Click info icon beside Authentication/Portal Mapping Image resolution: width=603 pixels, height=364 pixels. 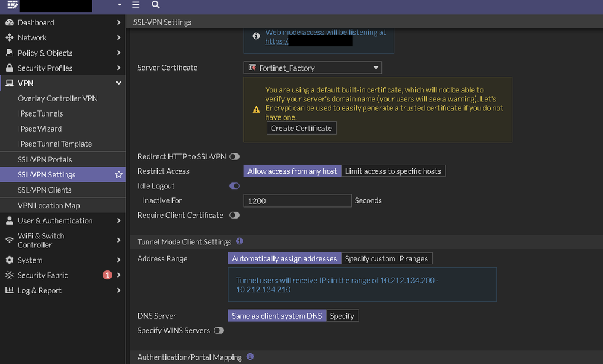[x=250, y=357]
